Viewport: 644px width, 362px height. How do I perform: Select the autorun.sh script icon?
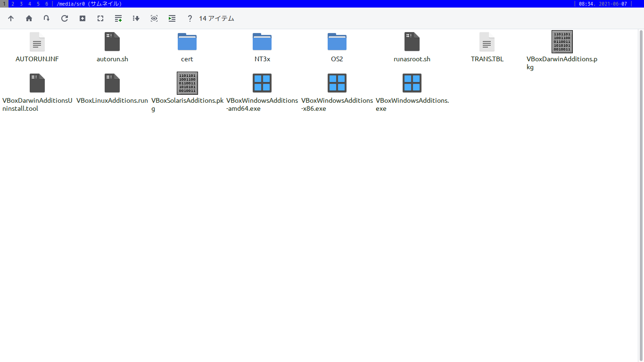[x=112, y=42]
